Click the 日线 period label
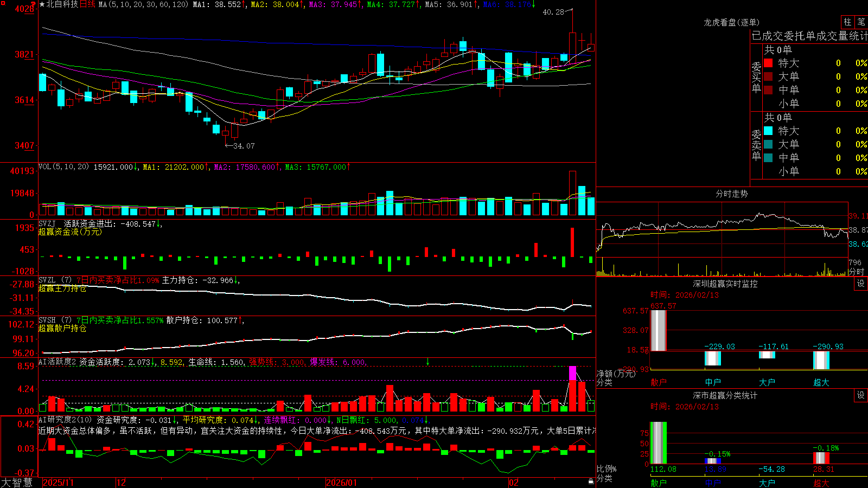The height and width of the screenshot is (488, 868). (87, 4)
